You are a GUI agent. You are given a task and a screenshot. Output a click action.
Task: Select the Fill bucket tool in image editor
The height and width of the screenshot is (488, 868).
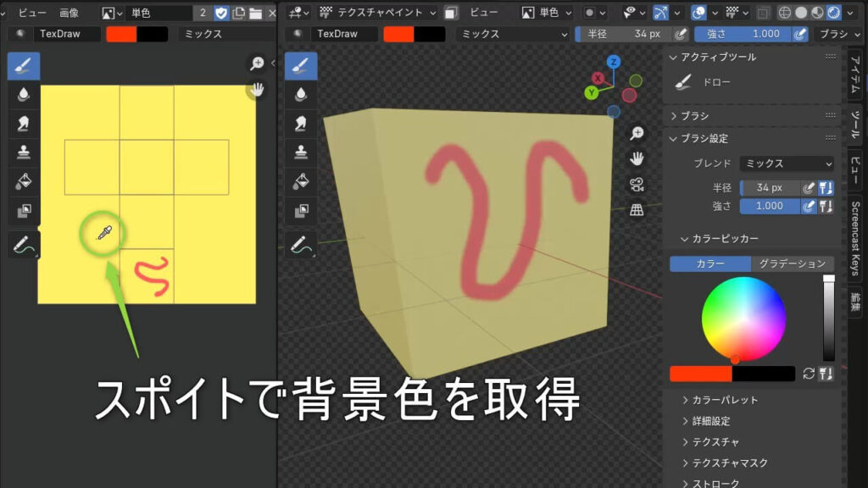click(x=23, y=181)
